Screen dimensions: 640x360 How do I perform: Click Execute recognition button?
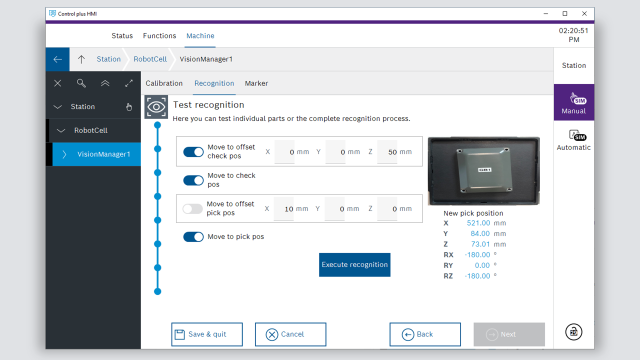click(x=355, y=264)
